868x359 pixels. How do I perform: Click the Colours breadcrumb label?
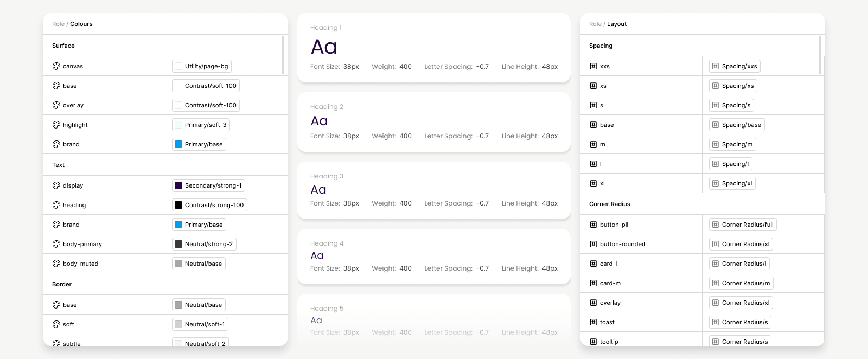click(x=81, y=24)
